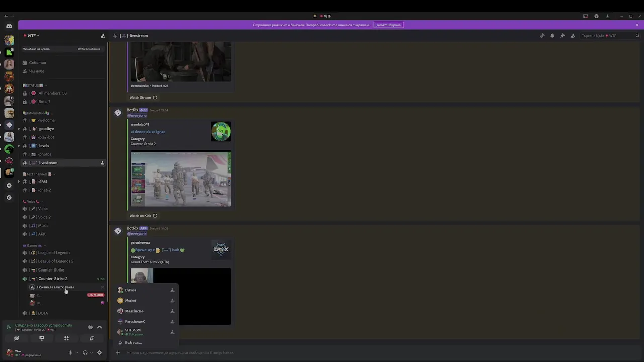
Task: Join the Music voice channel
Action: tap(63, 226)
